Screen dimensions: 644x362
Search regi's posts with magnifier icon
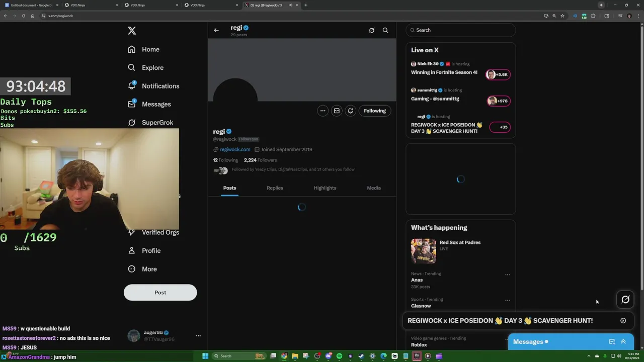(385, 30)
